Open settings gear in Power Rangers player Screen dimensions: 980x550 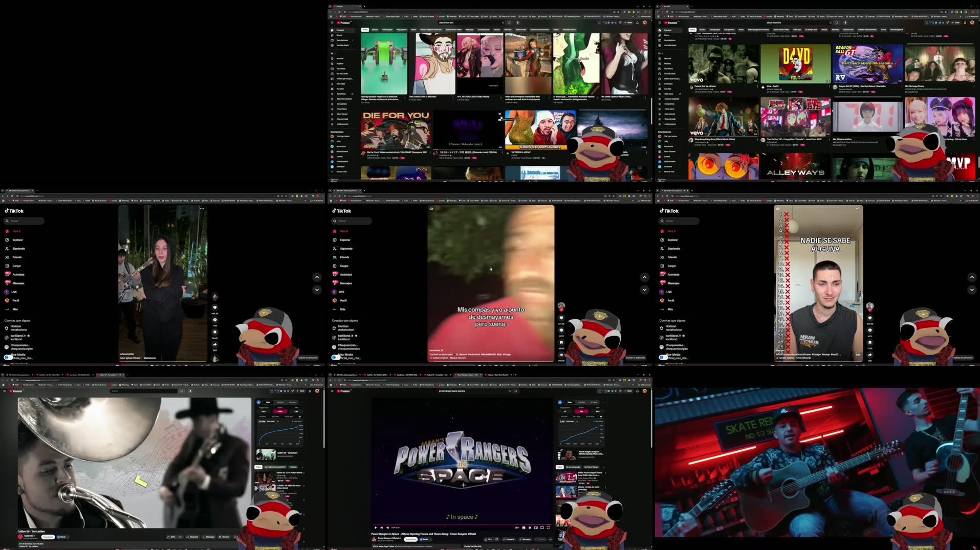[x=530, y=527]
